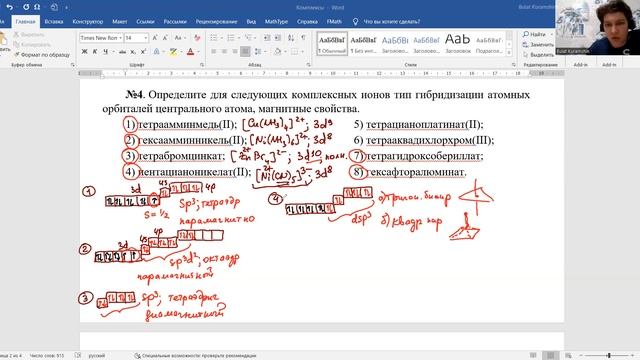Decrease paragraph indent
Image resolution: width=640 pixels, height=360 pixels.
tap(267, 38)
